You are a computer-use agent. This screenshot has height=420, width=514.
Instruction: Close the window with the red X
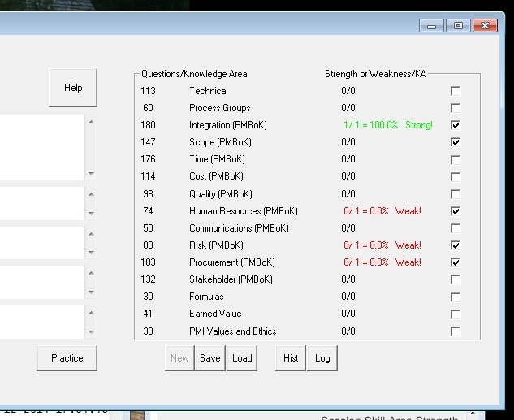[x=485, y=25]
